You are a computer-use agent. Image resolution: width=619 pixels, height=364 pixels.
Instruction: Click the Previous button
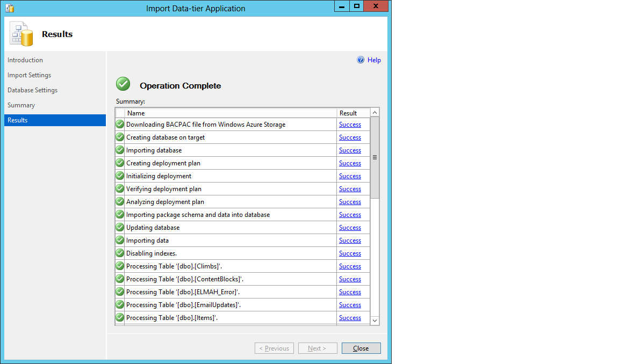tap(275, 348)
